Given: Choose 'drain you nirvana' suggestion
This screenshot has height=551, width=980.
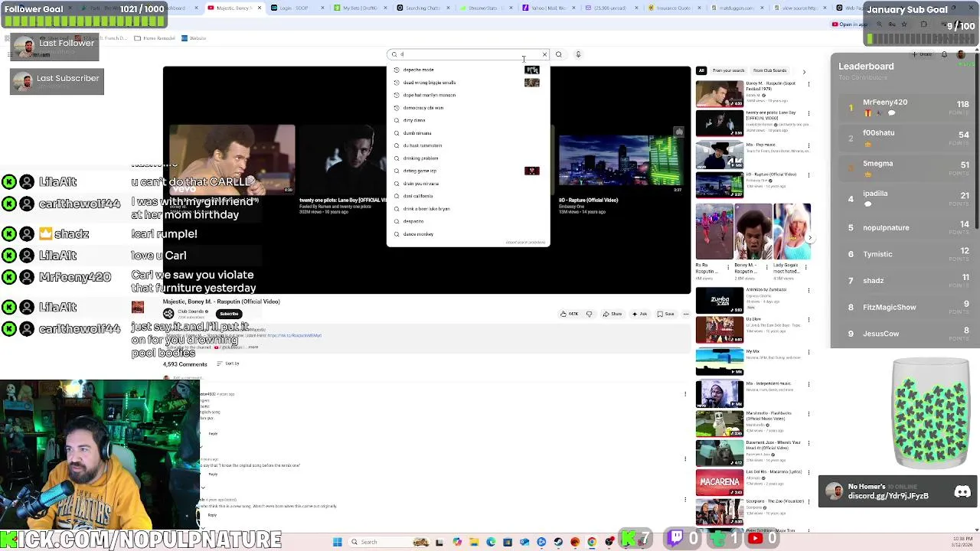Looking at the screenshot, I should 468,184.
